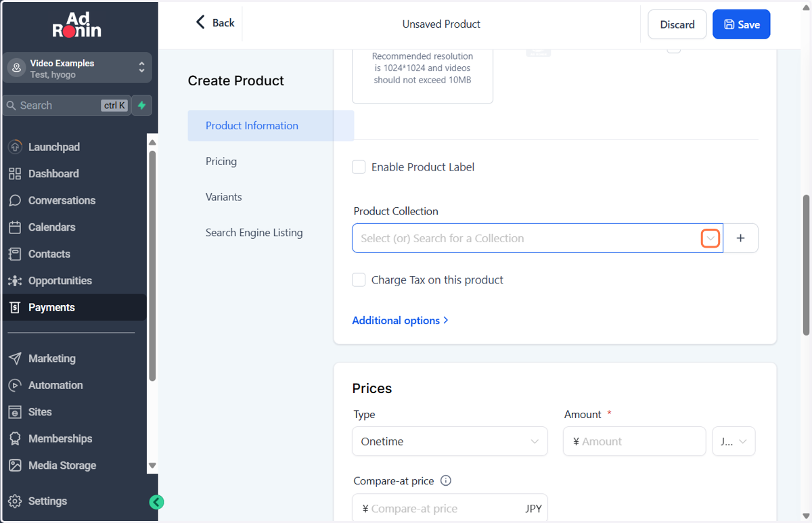Open the Product Collection dropdown arrow

[x=710, y=238]
